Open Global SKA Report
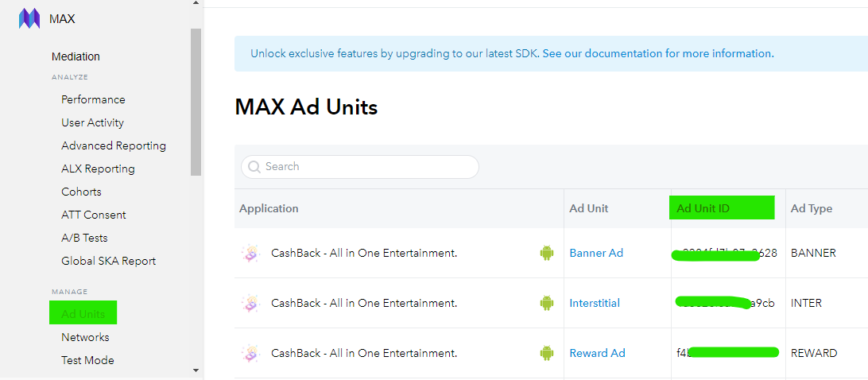The width and height of the screenshot is (868, 380). point(108,261)
